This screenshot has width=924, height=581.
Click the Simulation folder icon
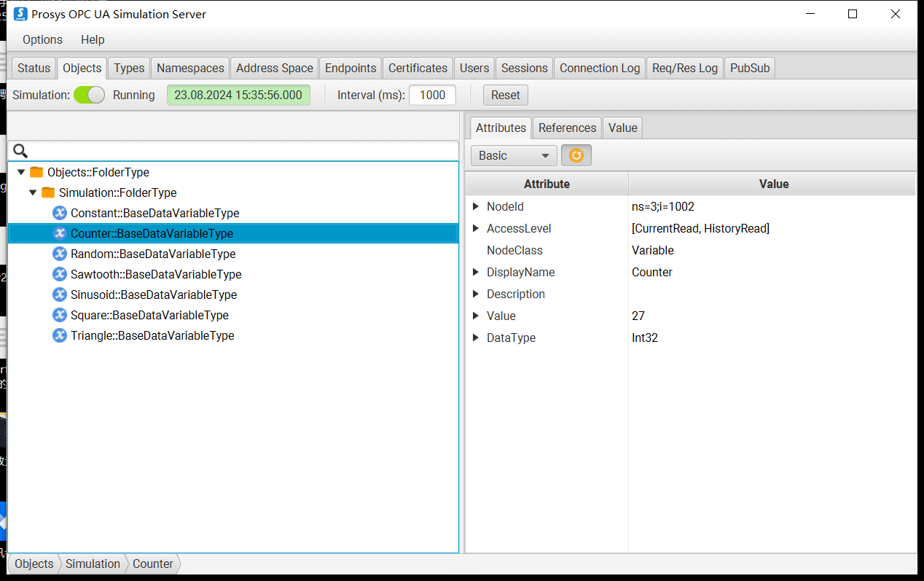[x=48, y=192]
